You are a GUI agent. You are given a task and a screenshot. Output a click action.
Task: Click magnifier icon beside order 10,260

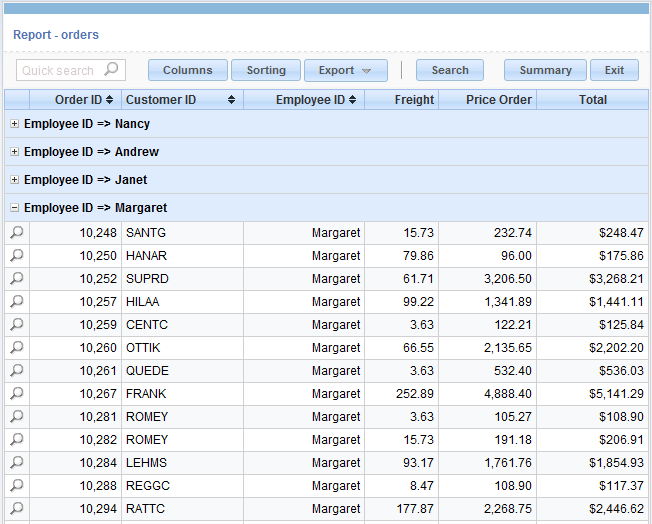[x=17, y=347]
